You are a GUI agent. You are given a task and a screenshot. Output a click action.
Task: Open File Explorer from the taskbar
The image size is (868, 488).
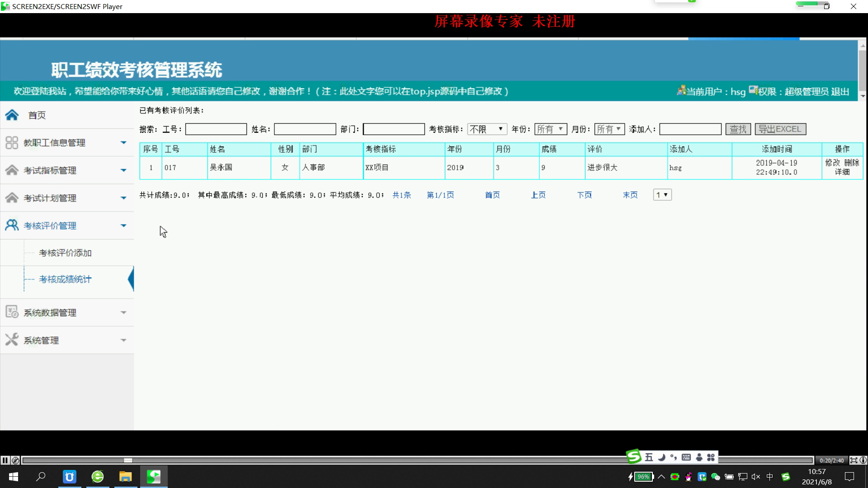[x=125, y=477]
